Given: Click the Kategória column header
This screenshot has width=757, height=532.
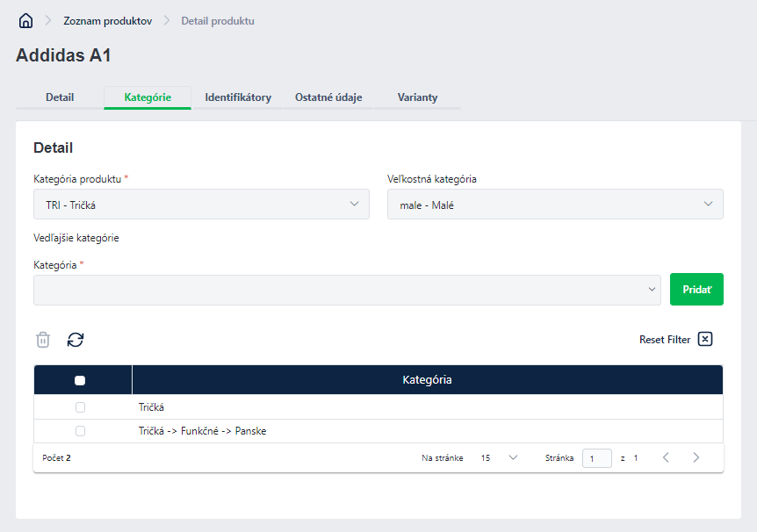Looking at the screenshot, I should pos(428,380).
